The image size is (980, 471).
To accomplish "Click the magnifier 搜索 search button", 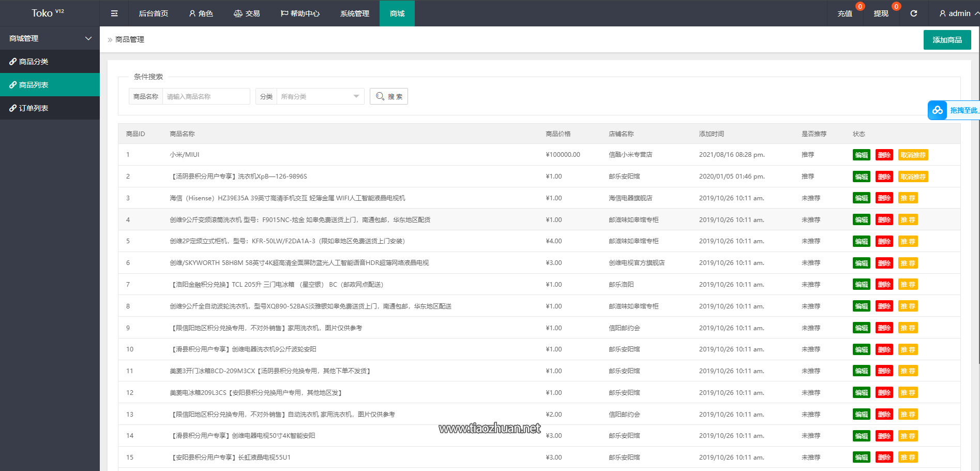I will click(x=389, y=96).
